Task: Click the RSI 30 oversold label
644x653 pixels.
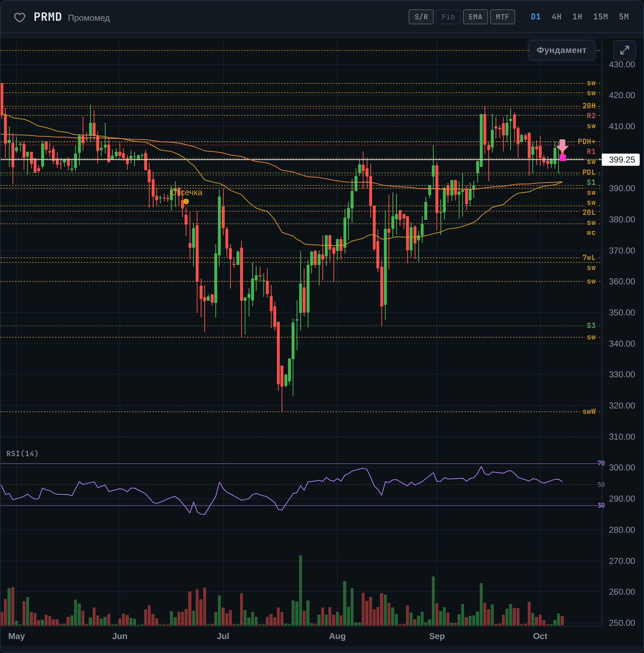Action: (601, 505)
